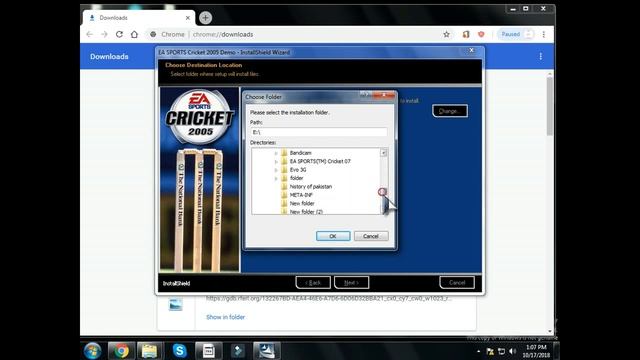Click the installer's Cancel button
Screen dimensions: 640x360
coord(457,282)
